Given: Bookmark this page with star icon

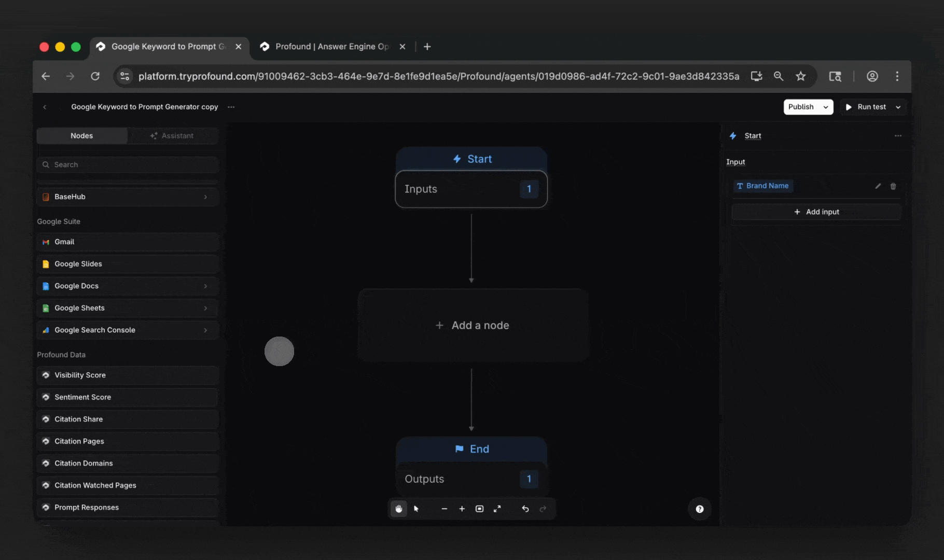Looking at the screenshot, I should 800,76.
